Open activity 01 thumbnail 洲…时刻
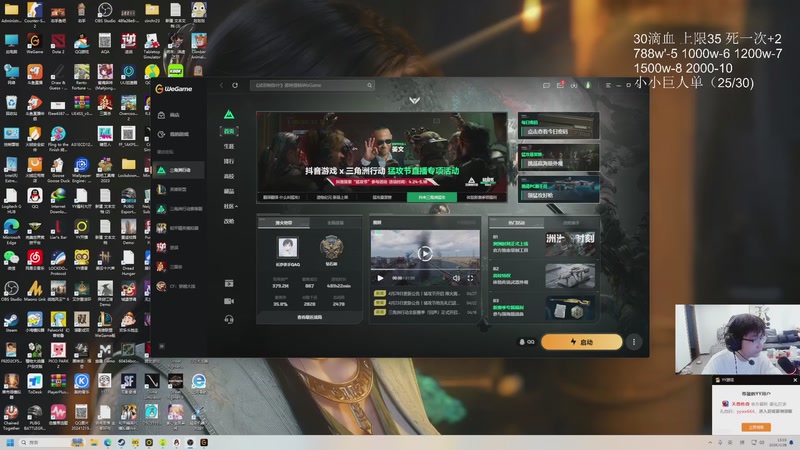 [x=570, y=244]
